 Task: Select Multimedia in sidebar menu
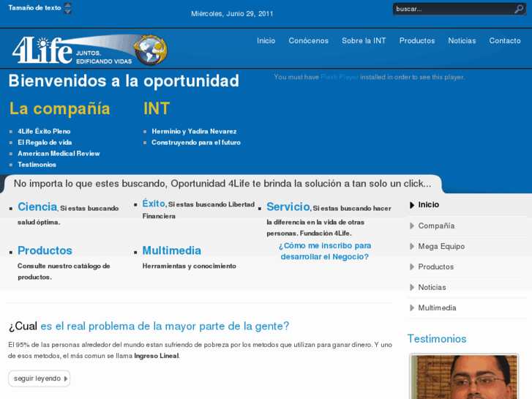click(x=437, y=308)
